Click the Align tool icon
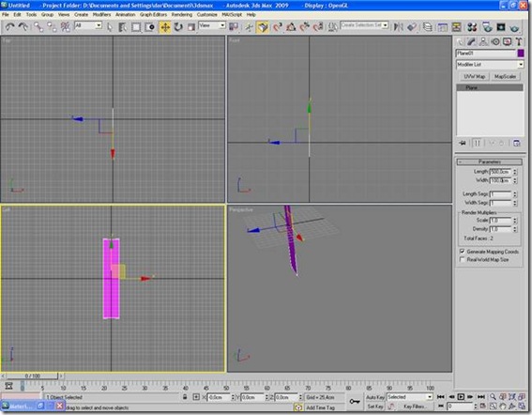532x415 pixels. tap(412, 27)
